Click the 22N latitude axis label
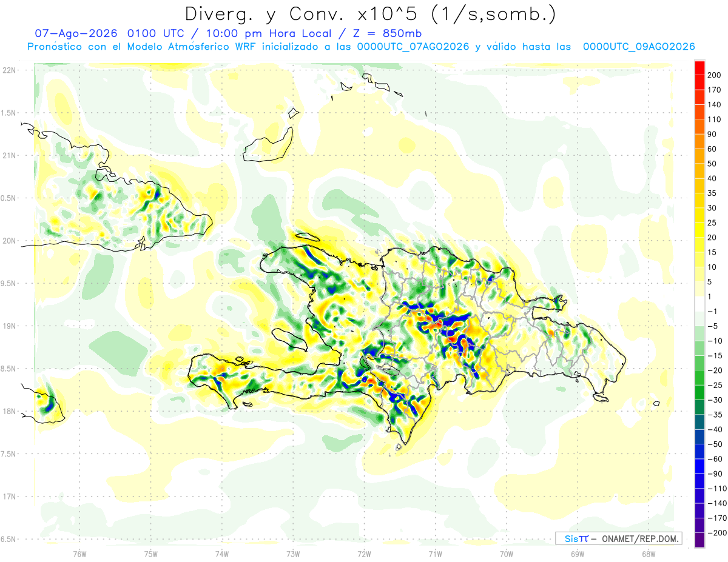 point(9,70)
